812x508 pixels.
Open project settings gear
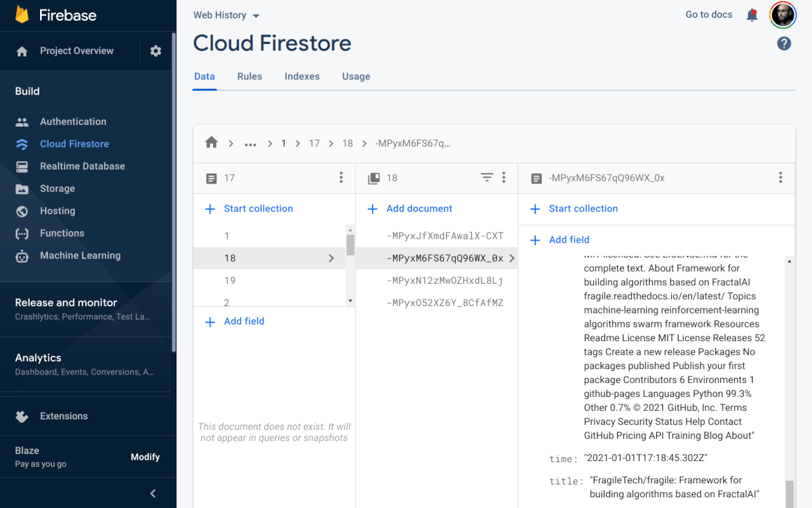(155, 51)
